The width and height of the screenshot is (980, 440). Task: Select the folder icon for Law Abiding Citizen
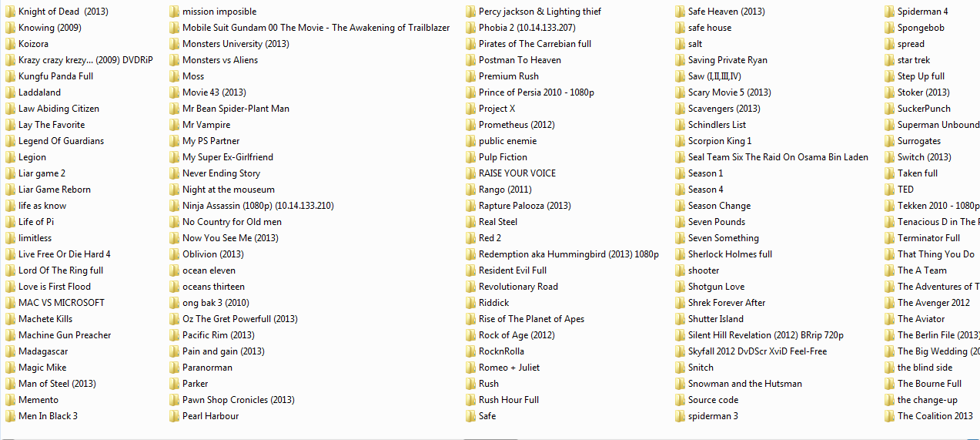click(10, 109)
